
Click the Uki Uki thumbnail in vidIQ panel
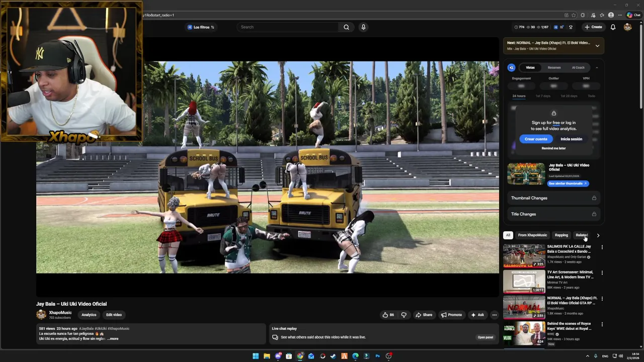coord(526,174)
